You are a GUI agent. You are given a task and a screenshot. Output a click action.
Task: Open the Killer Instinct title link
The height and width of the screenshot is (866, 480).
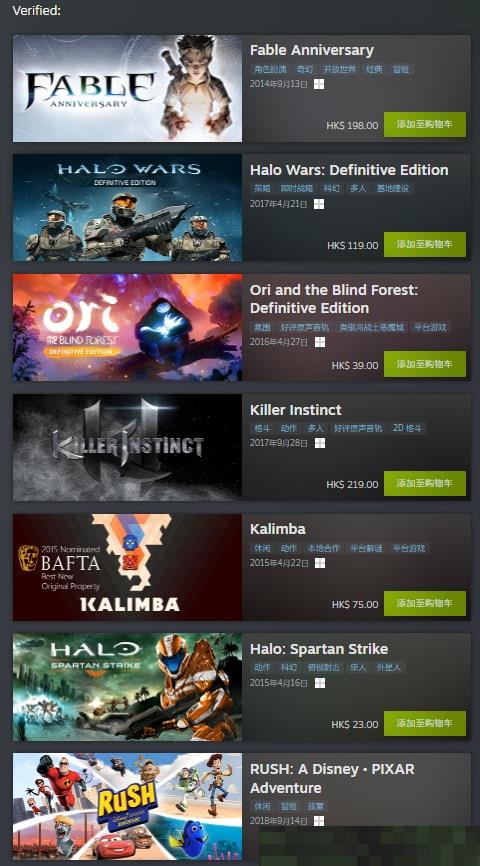tap(296, 410)
